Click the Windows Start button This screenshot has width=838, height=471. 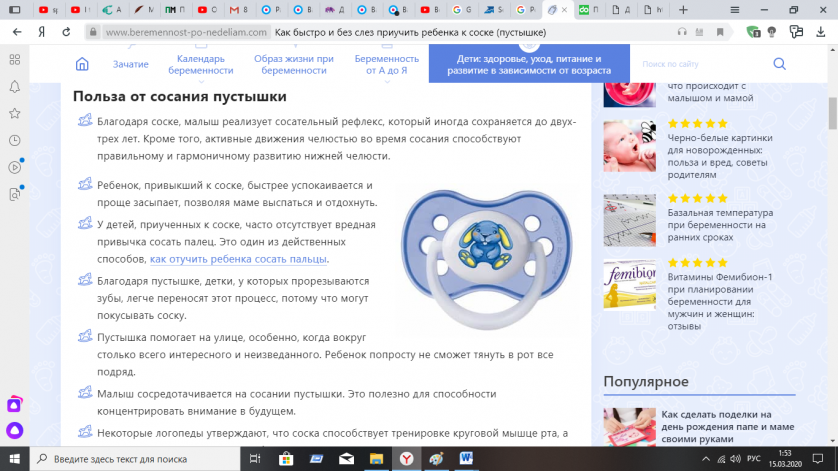tap(14, 459)
